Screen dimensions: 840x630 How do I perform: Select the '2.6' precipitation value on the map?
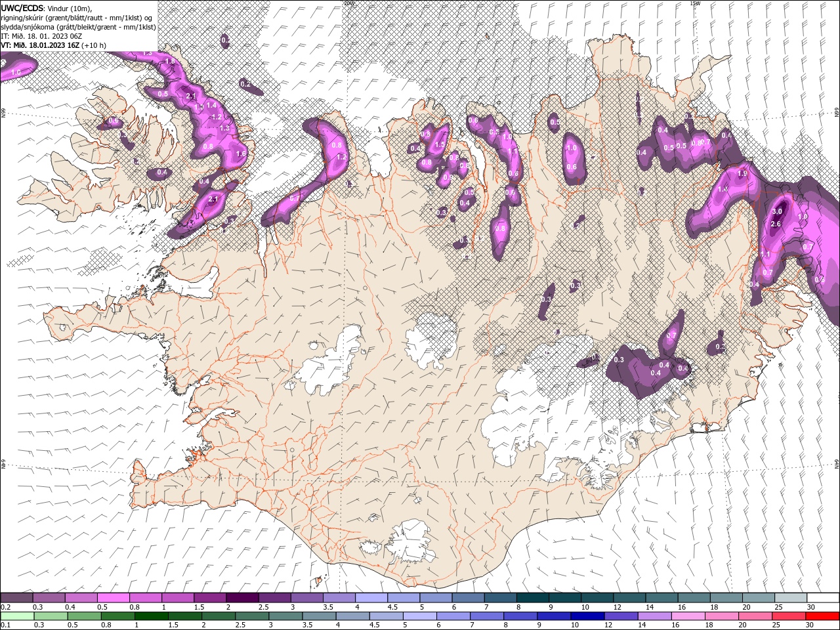click(x=776, y=224)
